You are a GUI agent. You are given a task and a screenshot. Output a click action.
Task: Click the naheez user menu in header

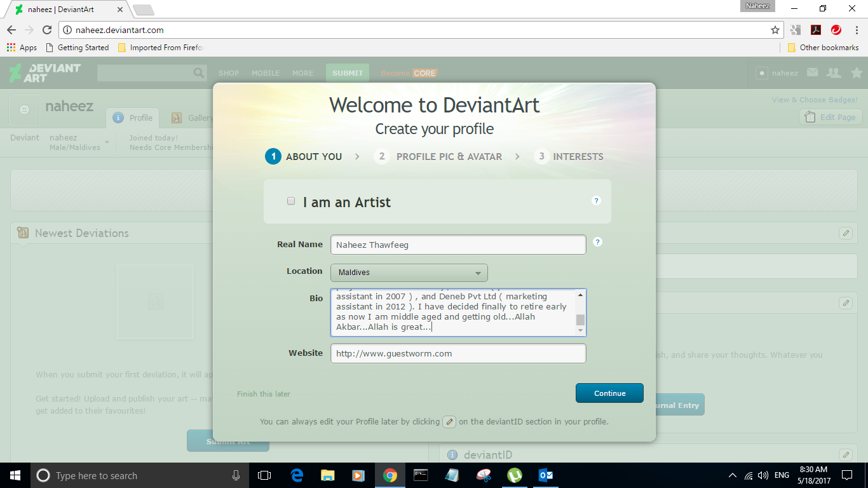point(777,73)
